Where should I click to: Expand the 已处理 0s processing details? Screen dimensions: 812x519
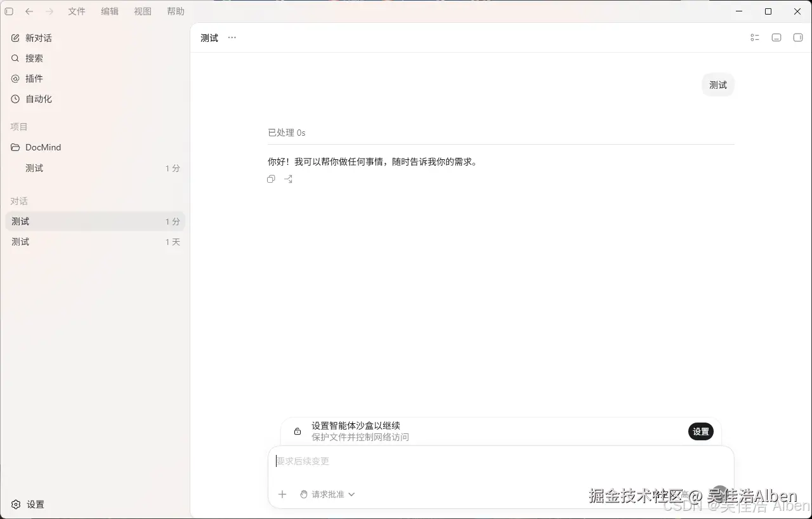tap(287, 133)
